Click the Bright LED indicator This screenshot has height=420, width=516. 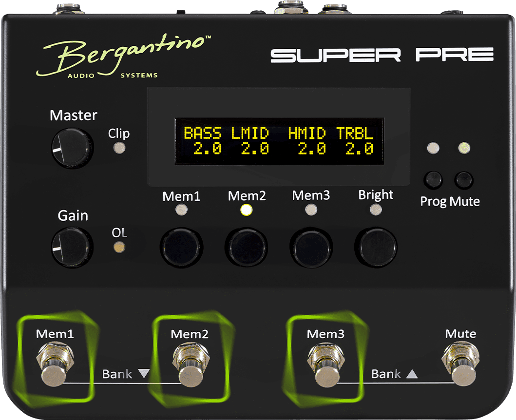coord(376,210)
